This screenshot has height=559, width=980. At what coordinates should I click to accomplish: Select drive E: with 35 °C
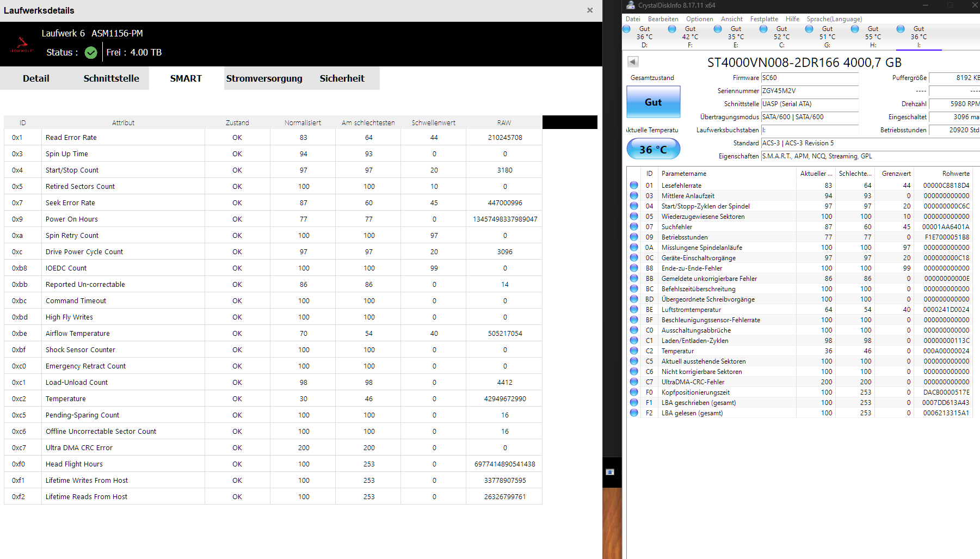coord(736,37)
